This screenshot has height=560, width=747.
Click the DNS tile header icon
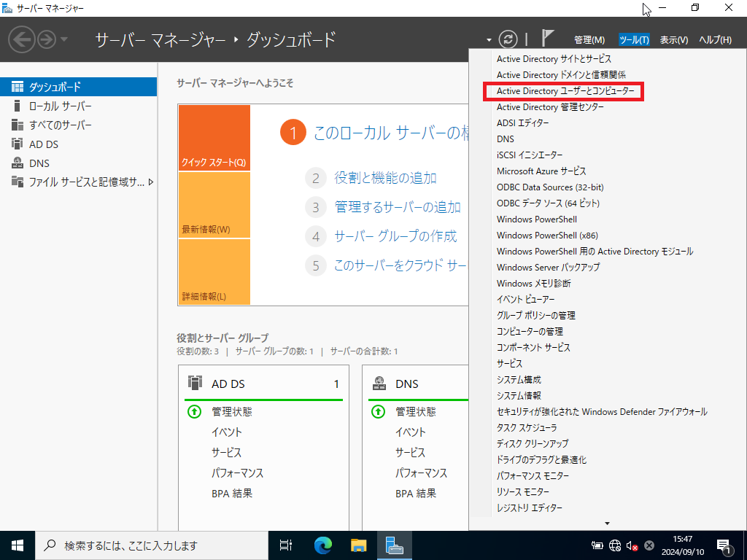pyautogui.click(x=379, y=384)
